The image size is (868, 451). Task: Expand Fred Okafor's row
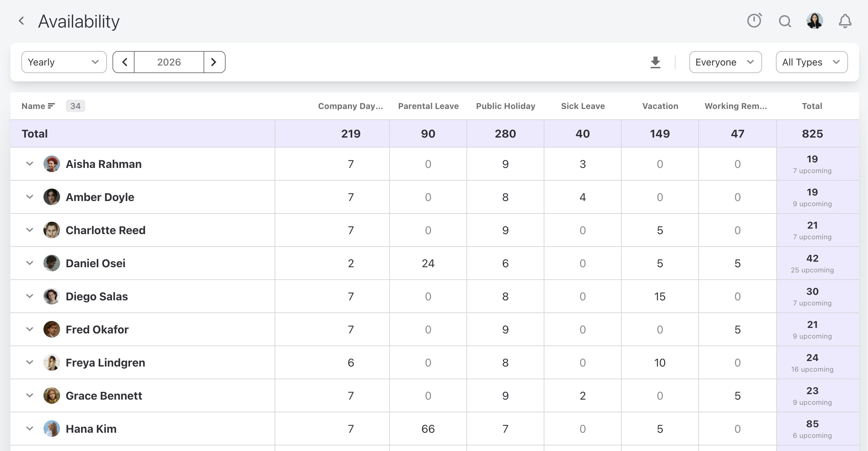[30, 329]
